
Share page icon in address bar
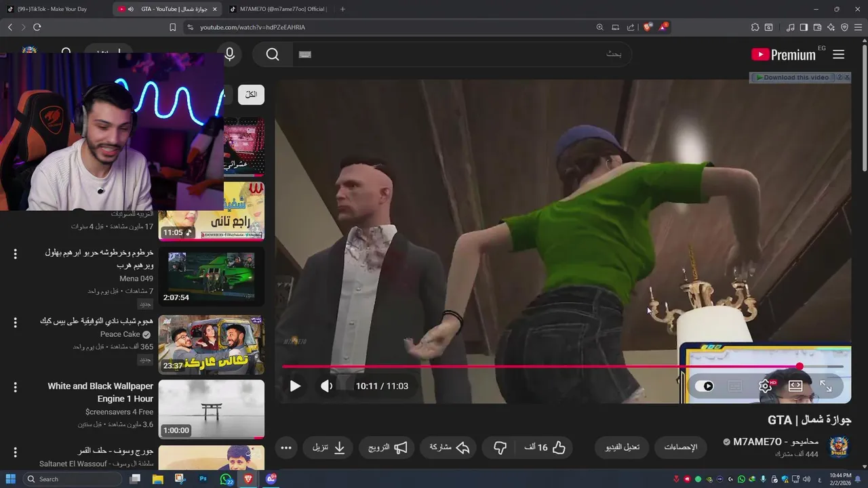click(631, 27)
